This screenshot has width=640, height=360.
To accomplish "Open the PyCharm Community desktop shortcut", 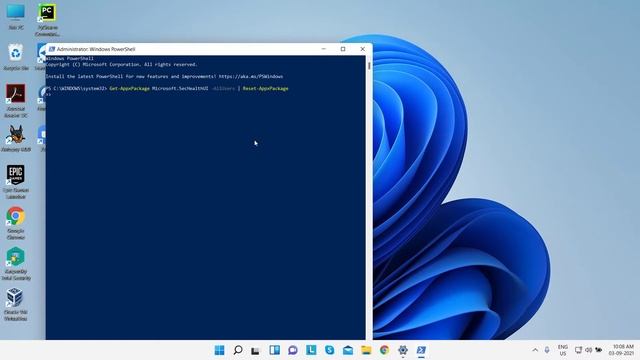I will 47,20.
